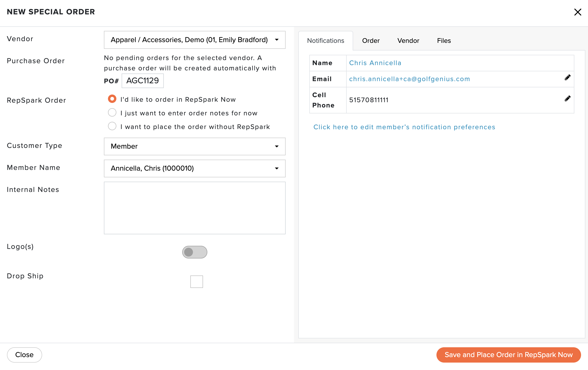Edit the email address with pencil icon
The width and height of the screenshot is (588, 370).
point(567,78)
